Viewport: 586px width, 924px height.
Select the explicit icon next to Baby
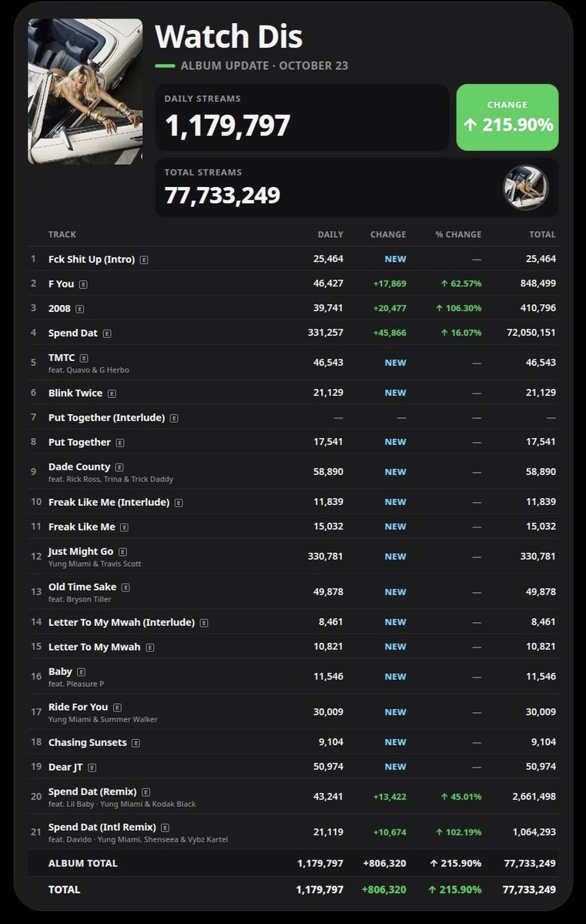[81, 672]
